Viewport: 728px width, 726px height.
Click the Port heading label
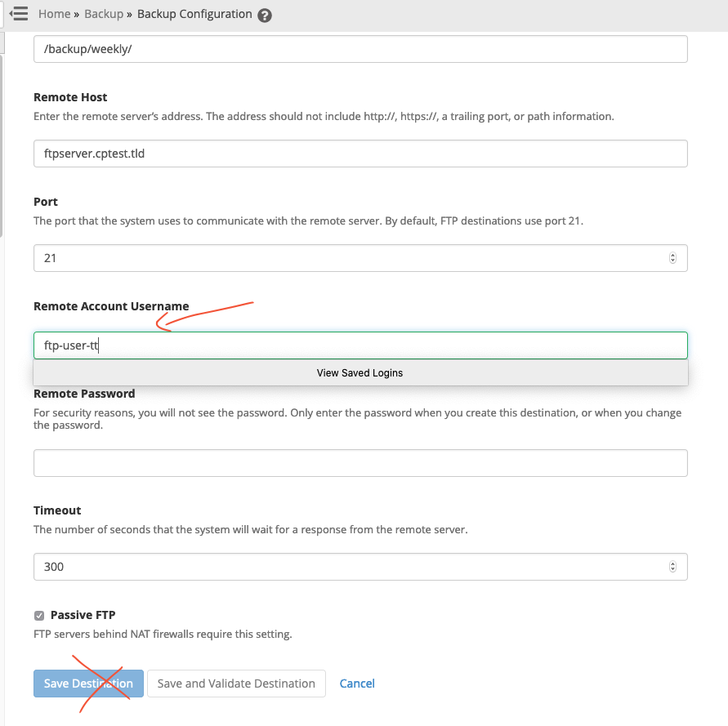click(46, 202)
